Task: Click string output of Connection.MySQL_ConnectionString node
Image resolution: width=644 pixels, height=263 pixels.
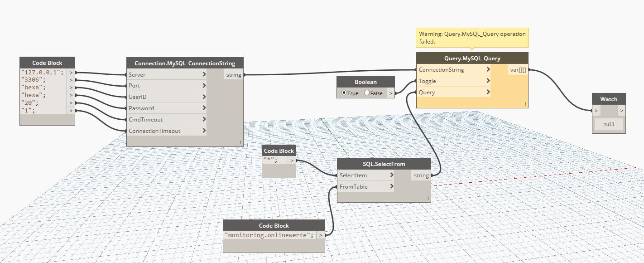Action: tap(234, 75)
